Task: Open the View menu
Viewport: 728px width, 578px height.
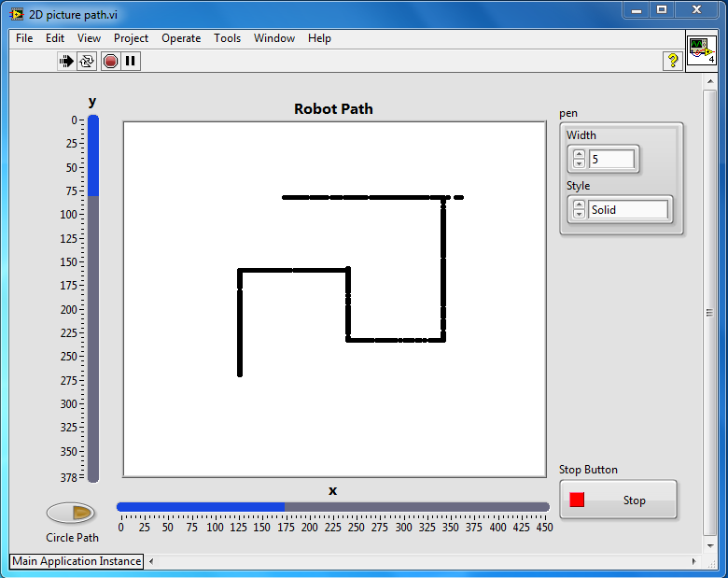Action: click(89, 38)
